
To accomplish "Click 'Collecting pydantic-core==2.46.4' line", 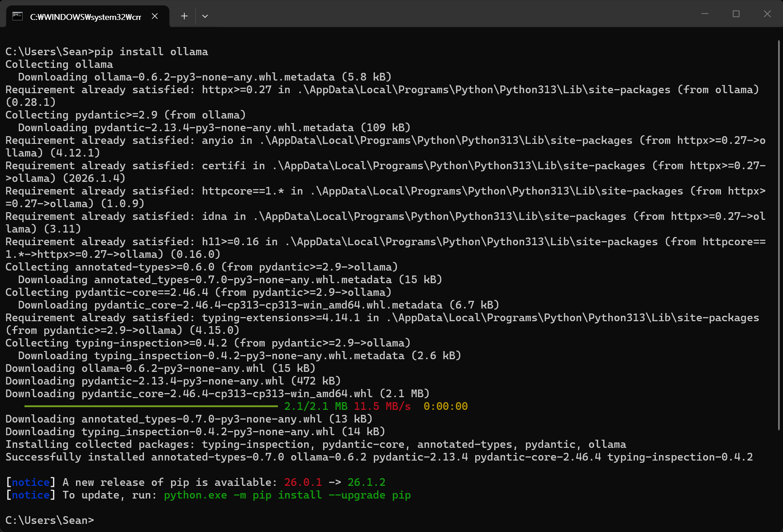I will tap(198, 292).
